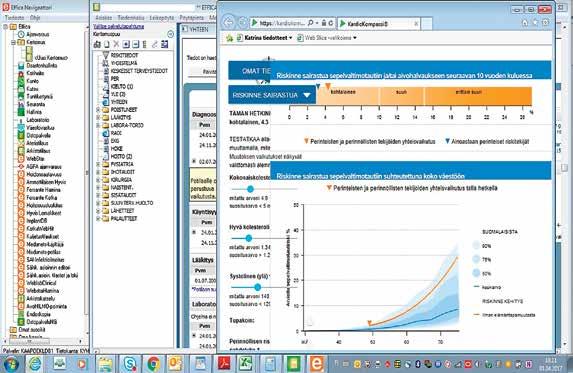
Task: Select the KardioKompassi browser tab
Action: [378, 24]
